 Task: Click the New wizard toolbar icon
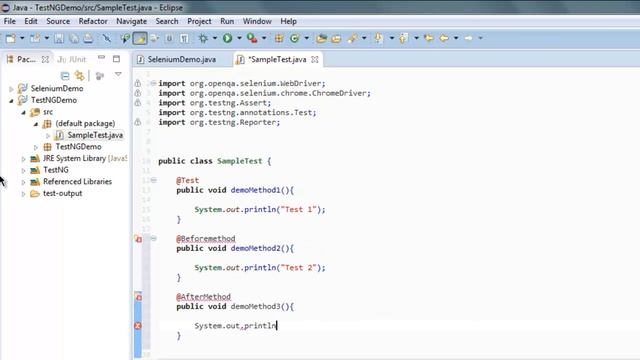(11, 38)
